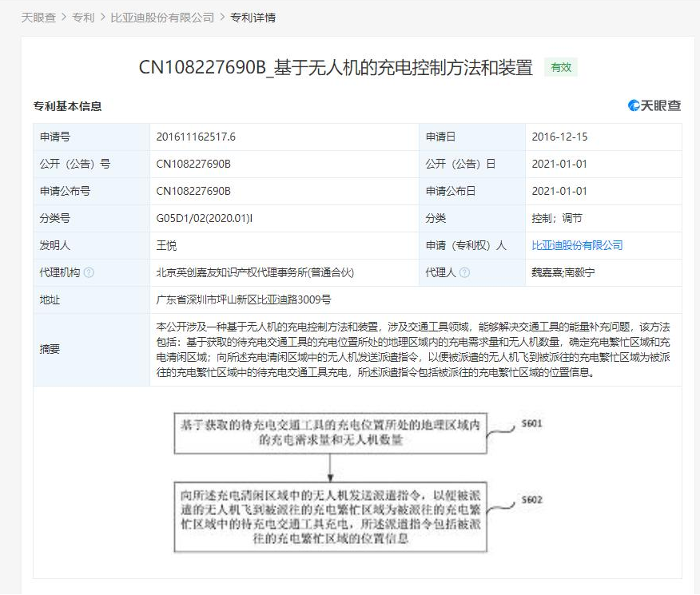Image resolution: width=700 pixels, height=595 pixels.
Task: Click the S601 flowchart step box
Action: pyautogui.click(x=332, y=432)
